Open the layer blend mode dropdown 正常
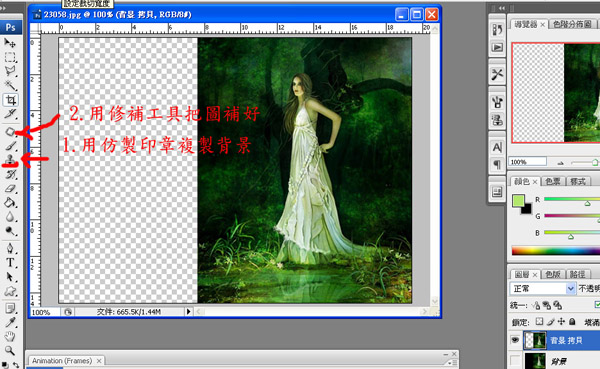The width and height of the screenshot is (600, 369). pos(543,289)
